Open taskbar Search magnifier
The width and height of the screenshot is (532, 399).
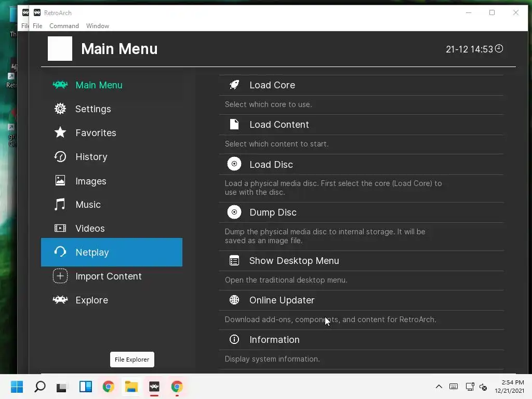[x=39, y=387]
